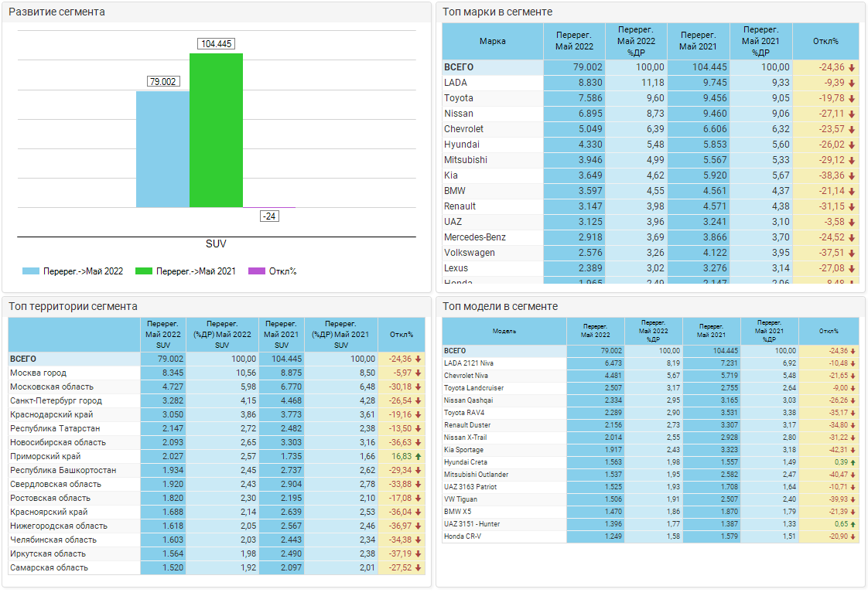Click Откл% header in top brands table

(825, 41)
